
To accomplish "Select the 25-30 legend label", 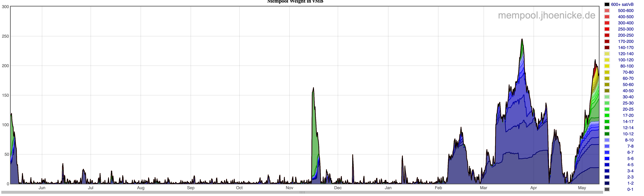I will [x=628, y=103].
